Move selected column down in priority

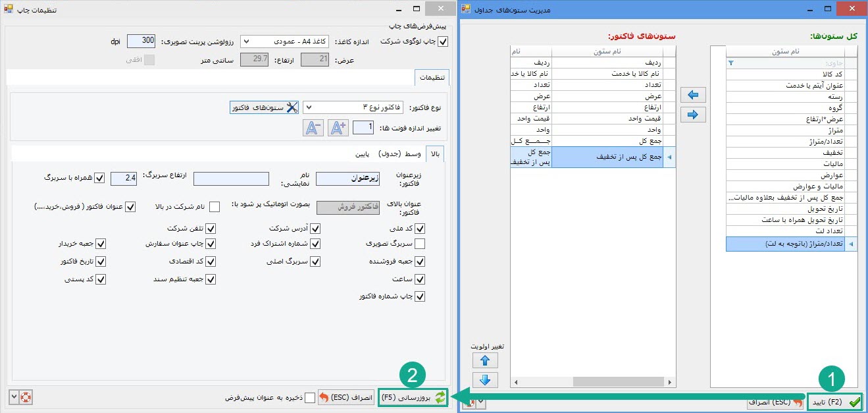pos(485,380)
